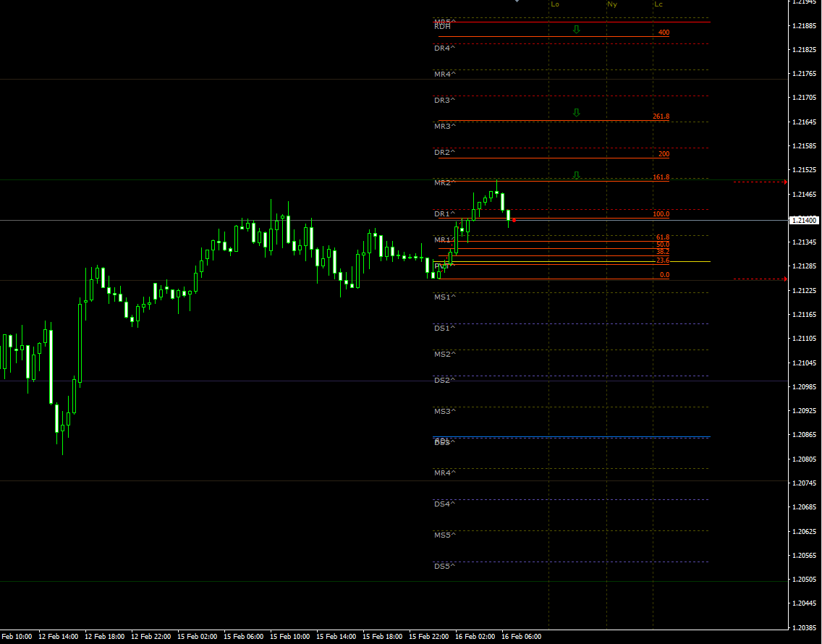This screenshot has height=644, width=822.
Task: Click the Ny session marker
Action: click(611, 4)
